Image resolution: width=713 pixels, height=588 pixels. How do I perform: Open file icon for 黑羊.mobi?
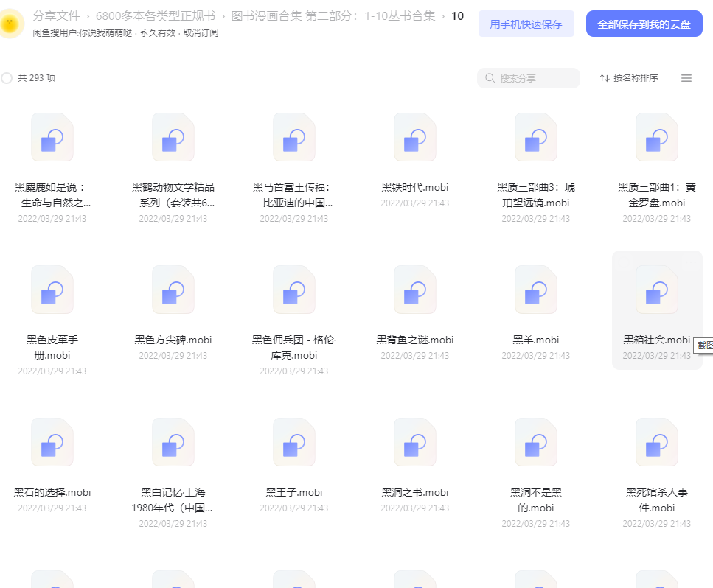click(x=536, y=290)
